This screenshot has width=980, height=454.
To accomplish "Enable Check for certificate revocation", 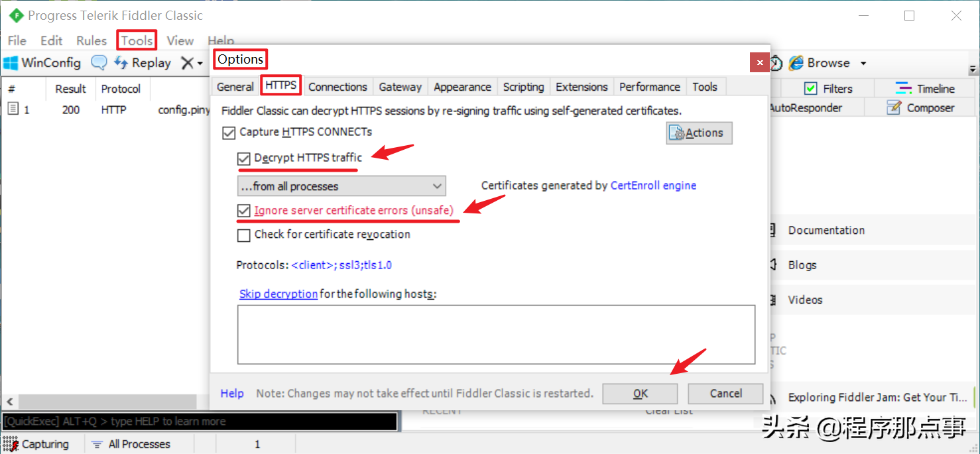I will (x=244, y=235).
